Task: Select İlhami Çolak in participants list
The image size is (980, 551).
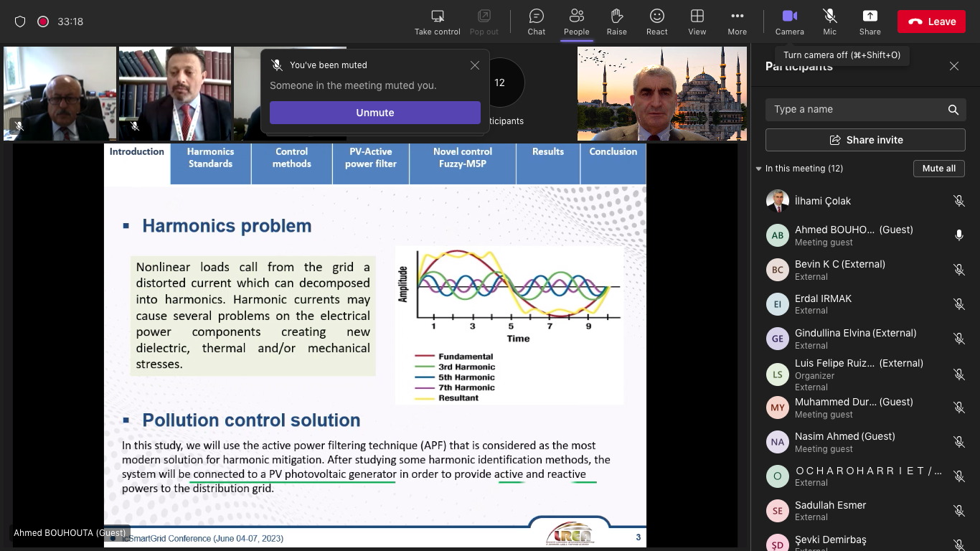Action: point(865,201)
